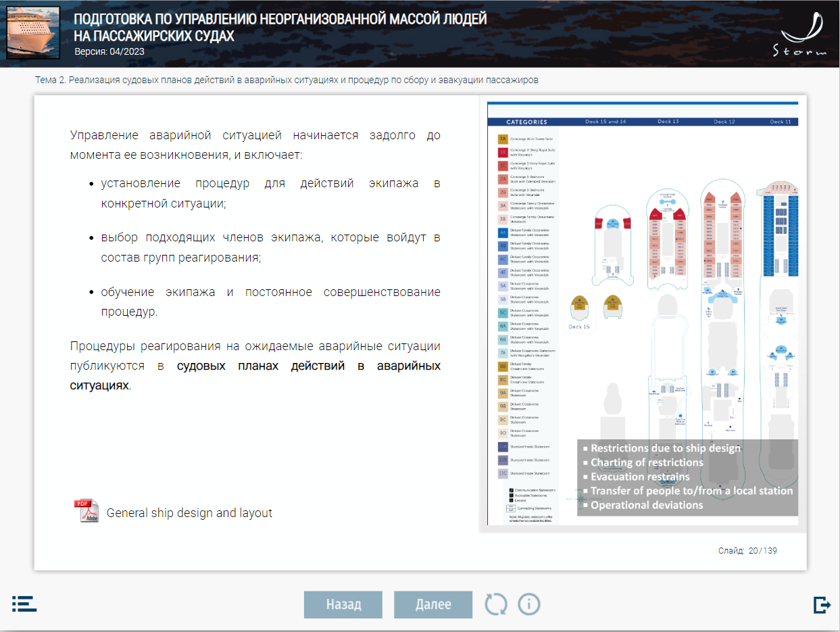Click the circular refresh slide icon

tap(496, 604)
